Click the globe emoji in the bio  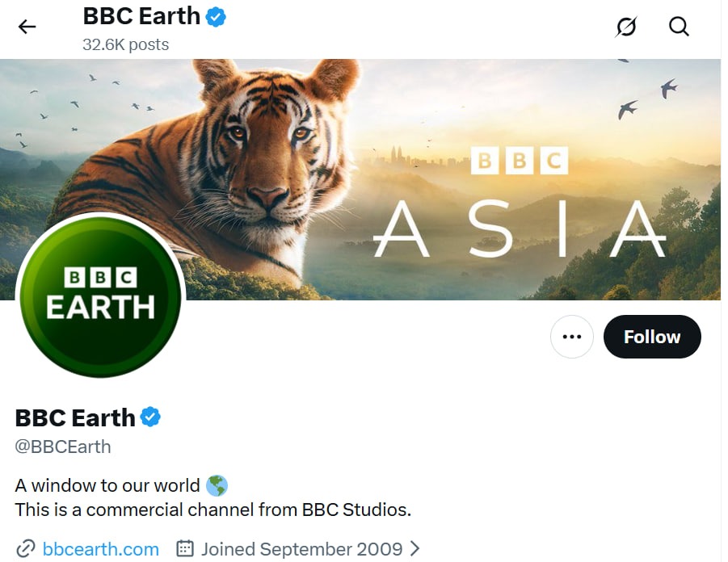coord(217,485)
